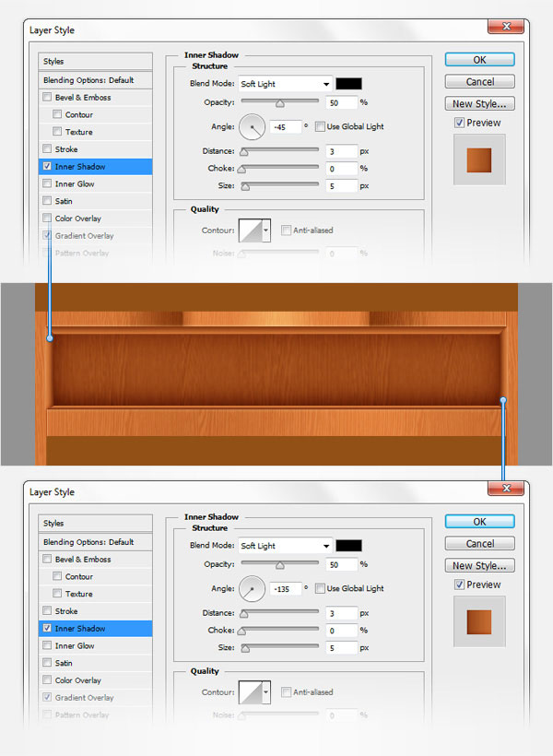Enable Satin checkbox in the upper dialog

click(x=47, y=201)
